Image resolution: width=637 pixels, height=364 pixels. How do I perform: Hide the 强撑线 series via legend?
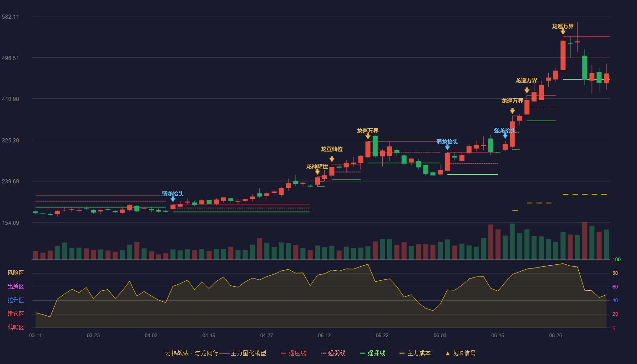click(373, 353)
